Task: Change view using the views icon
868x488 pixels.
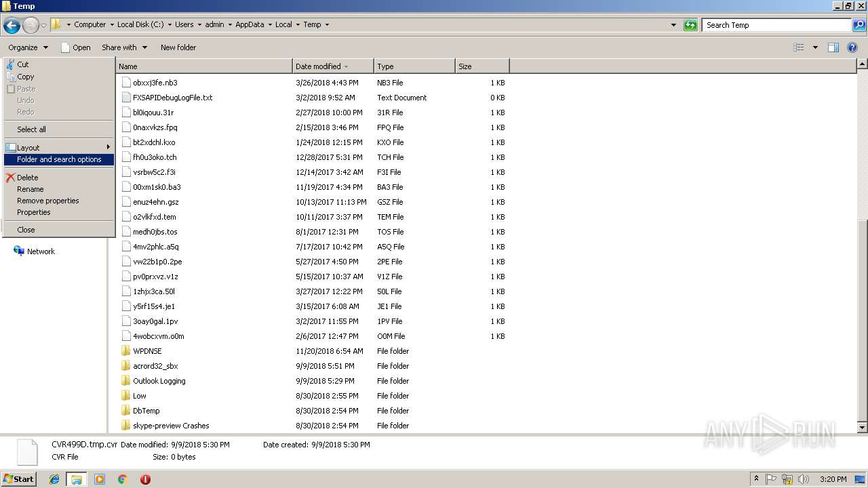Action: click(x=799, y=47)
